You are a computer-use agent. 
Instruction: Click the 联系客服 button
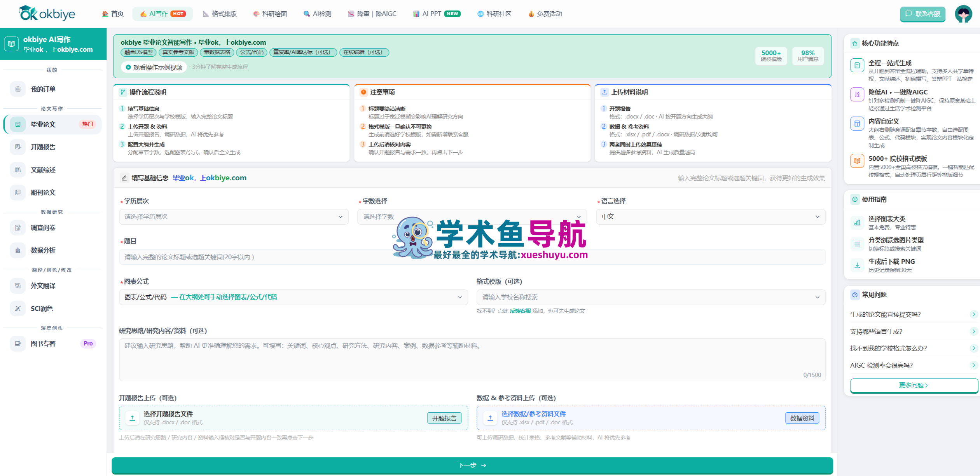click(x=922, y=14)
